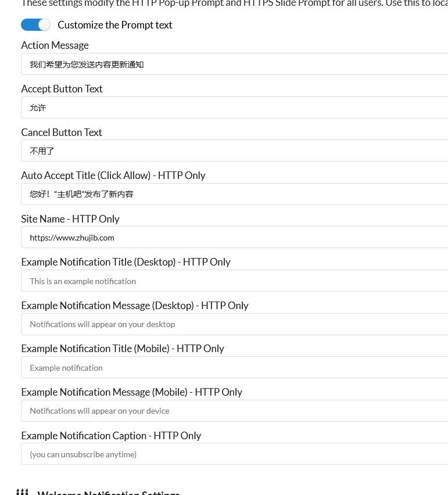Click the Cancel Button Text input containing 不用了
The image size is (448, 495).
pyautogui.click(x=235, y=151)
